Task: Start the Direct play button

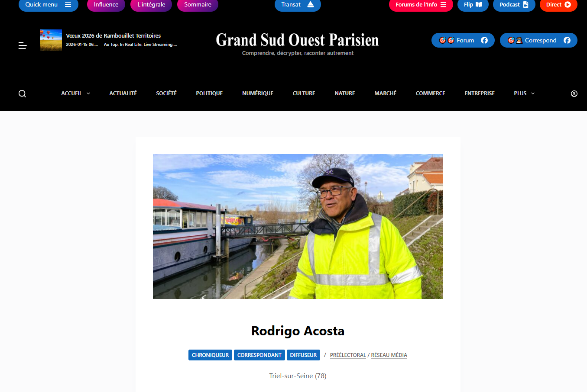Action: pos(558,5)
